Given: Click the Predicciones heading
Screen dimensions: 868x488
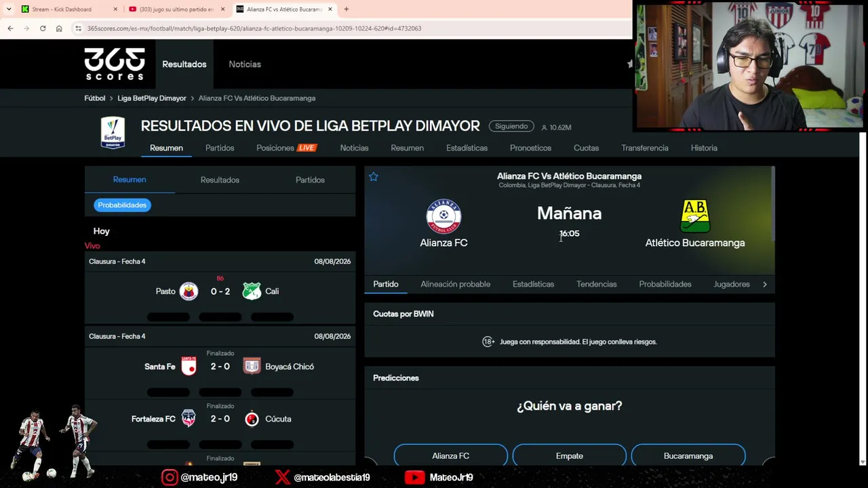Looking at the screenshot, I should [396, 378].
